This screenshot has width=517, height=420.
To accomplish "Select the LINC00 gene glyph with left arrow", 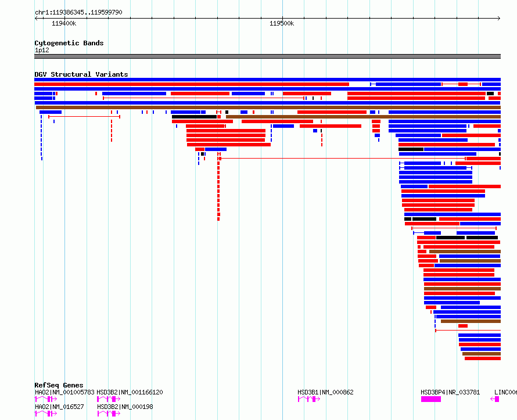I will click(x=495, y=399).
